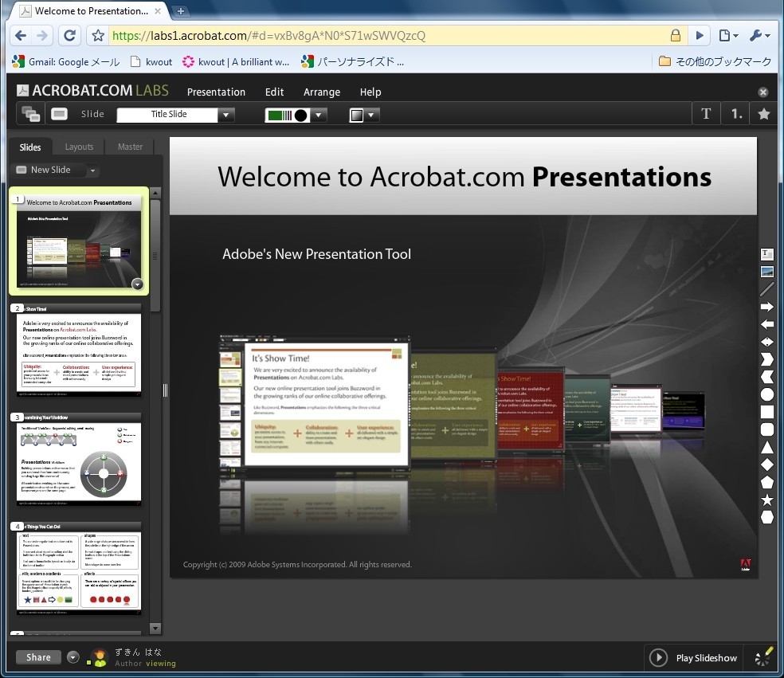This screenshot has width=784, height=678.
Task: Click the background fill swatch square
Action: [356, 116]
